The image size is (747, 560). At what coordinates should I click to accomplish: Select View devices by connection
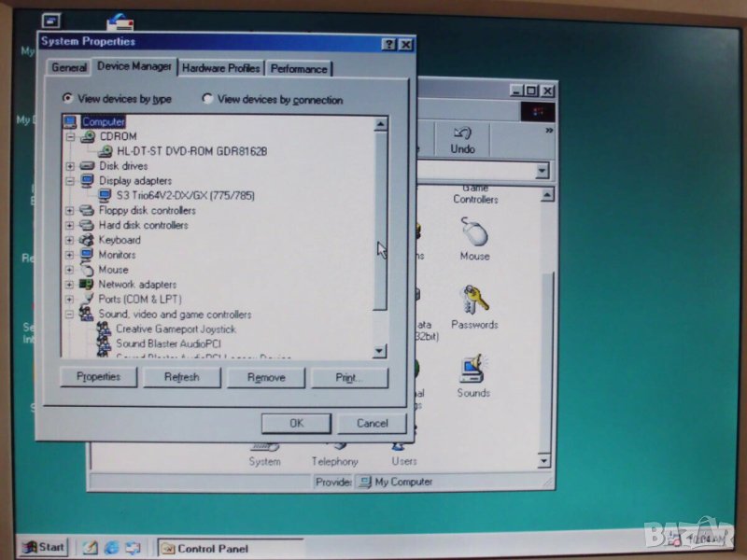click(x=207, y=100)
